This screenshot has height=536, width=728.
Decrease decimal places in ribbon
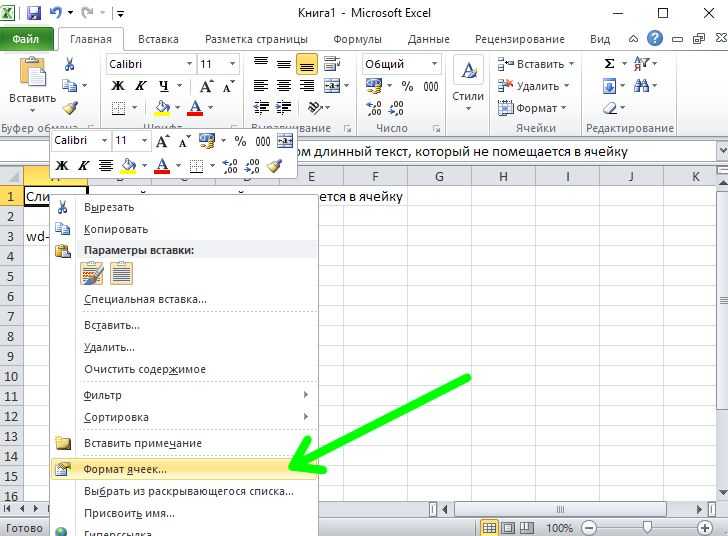click(x=396, y=108)
